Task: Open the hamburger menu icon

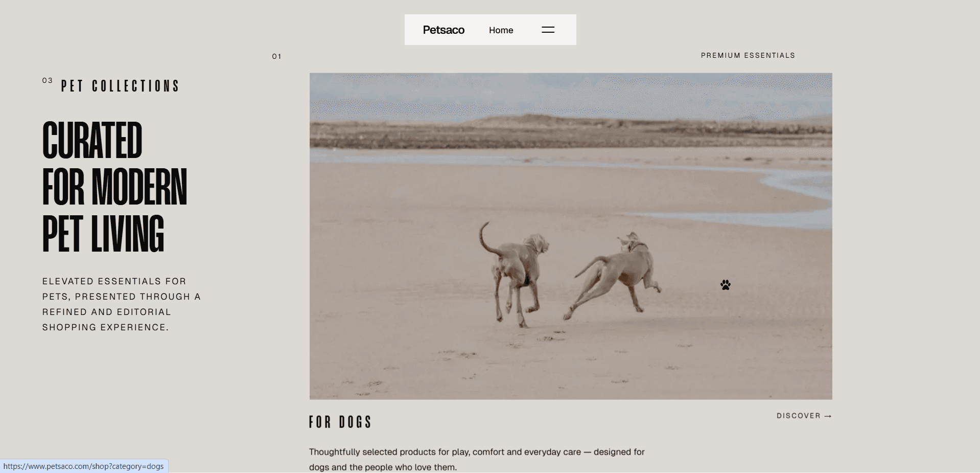Action: pos(548,30)
